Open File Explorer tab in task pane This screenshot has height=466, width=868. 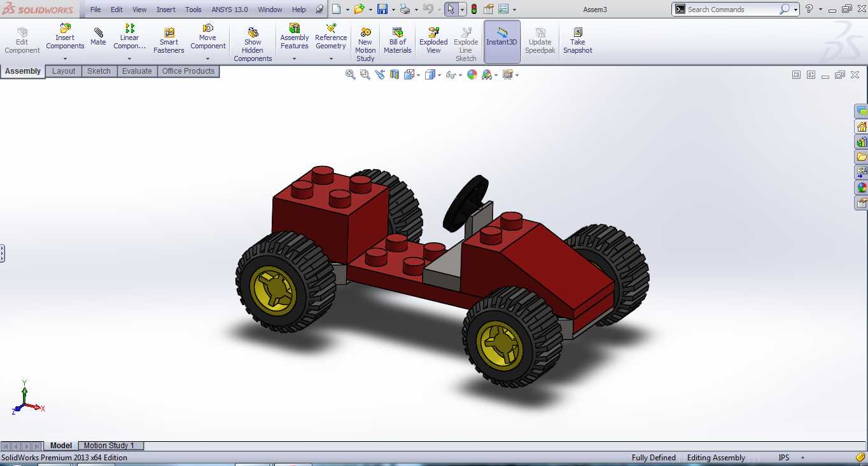coord(862,157)
